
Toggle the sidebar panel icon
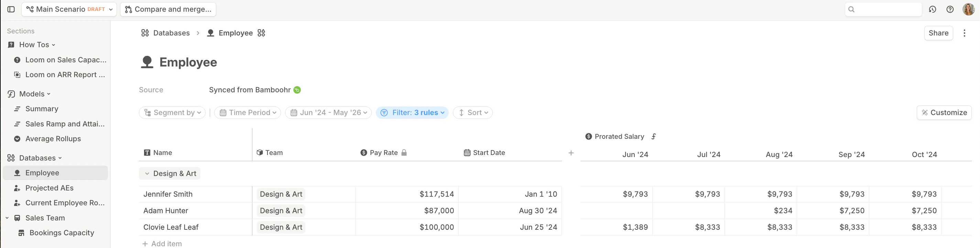click(11, 9)
